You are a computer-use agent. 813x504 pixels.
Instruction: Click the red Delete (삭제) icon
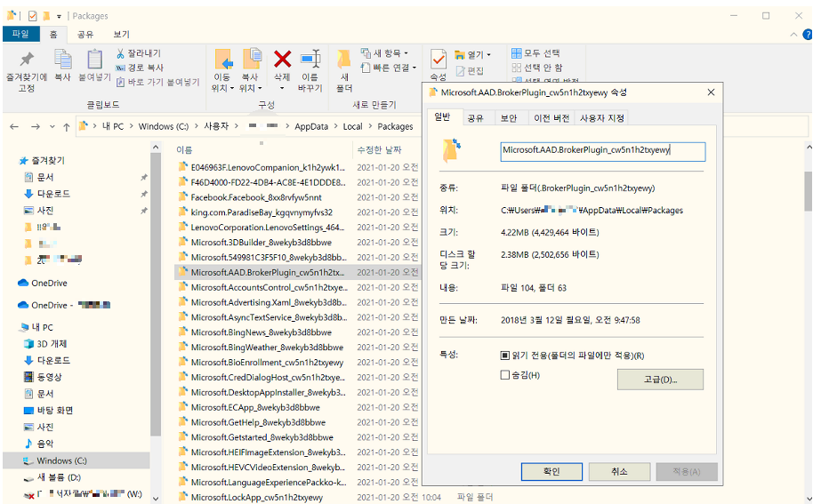pyautogui.click(x=282, y=59)
